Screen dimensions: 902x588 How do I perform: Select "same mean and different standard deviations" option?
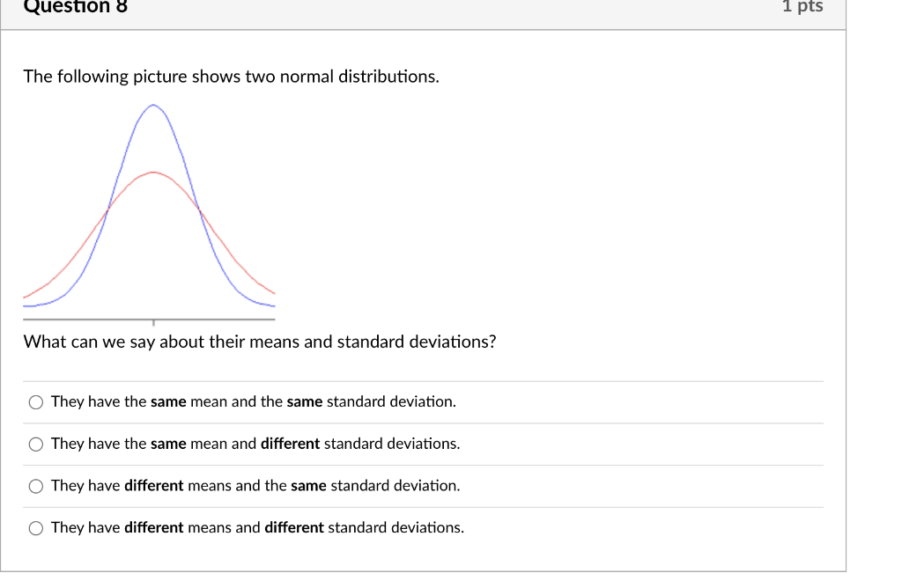pos(255,444)
